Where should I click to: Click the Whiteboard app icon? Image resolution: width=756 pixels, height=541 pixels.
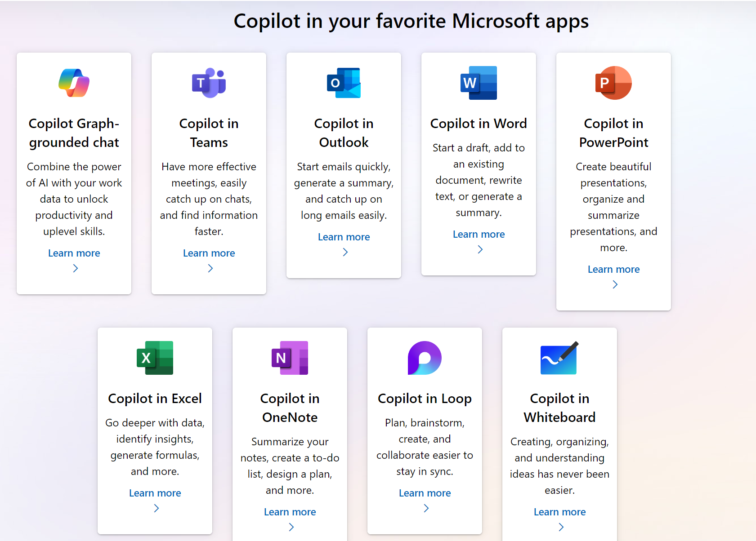[x=559, y=358]
